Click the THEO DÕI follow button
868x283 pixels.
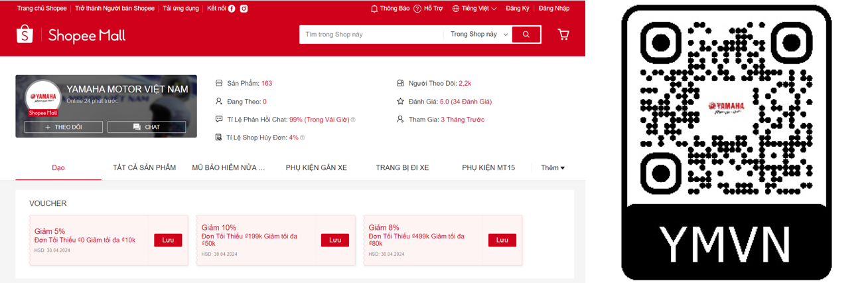[x=64, y=127]
